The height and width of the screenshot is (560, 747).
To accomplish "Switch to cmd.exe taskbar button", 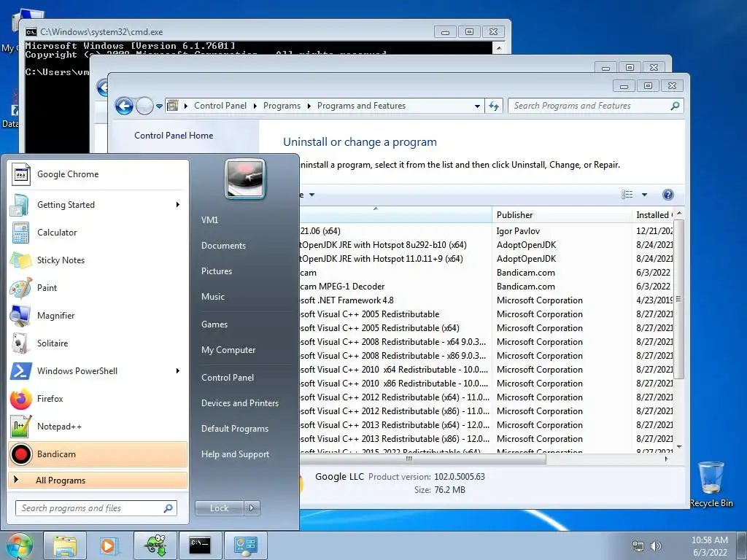I will (200, 545).
